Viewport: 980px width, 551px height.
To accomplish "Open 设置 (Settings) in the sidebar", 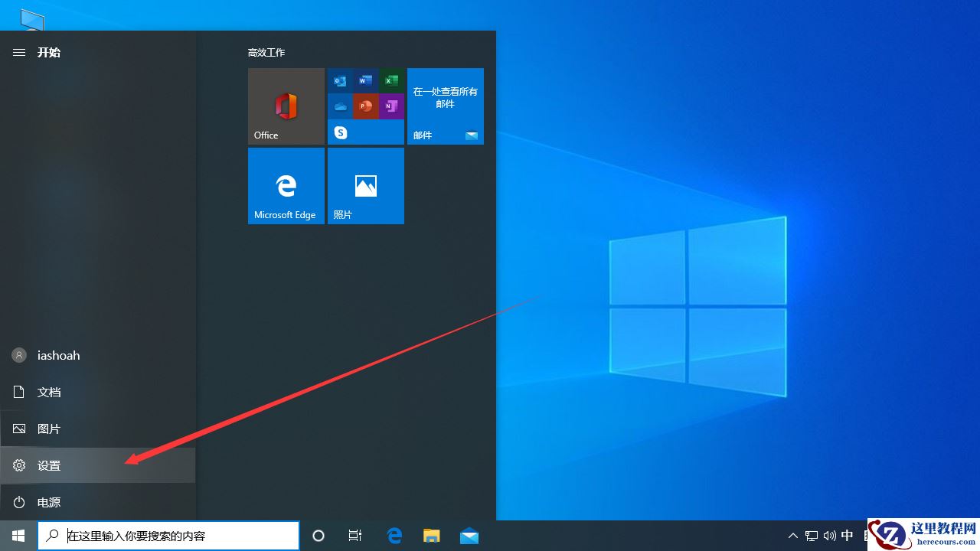I will (x=49, y=465).
